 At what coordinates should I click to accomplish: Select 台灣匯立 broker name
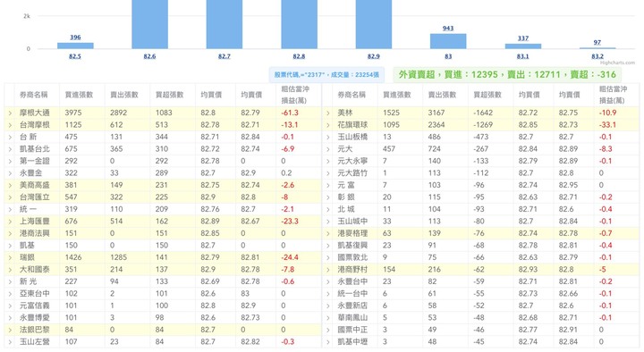click(35, 197)
